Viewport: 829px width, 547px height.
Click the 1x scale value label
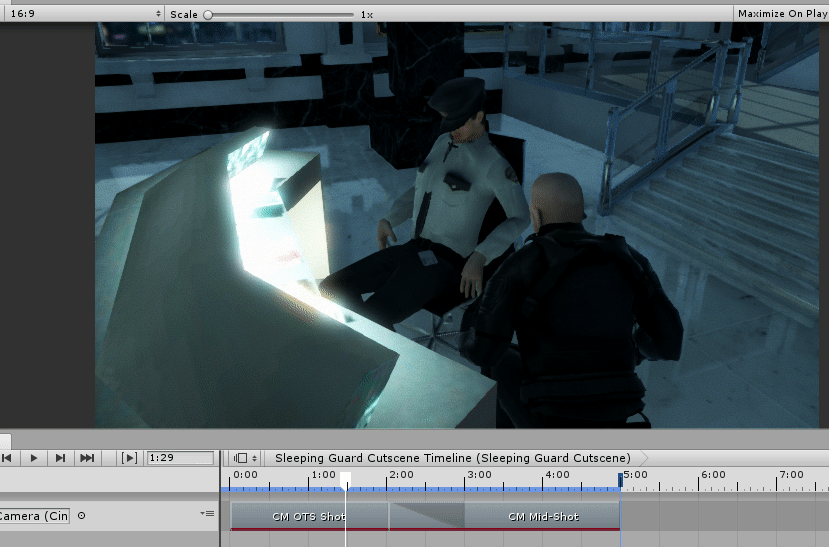click(x=367, y=15)
